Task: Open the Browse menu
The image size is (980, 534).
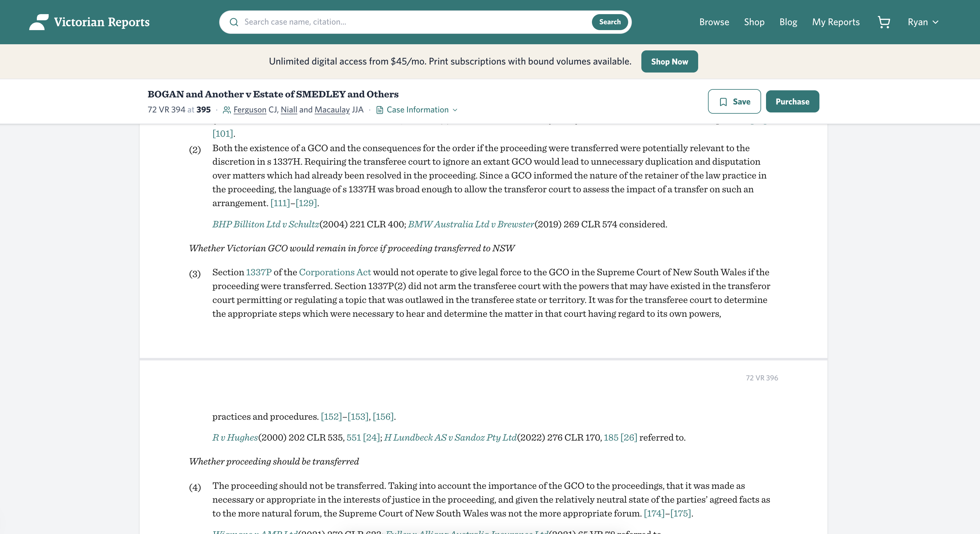Action: (x=714, y=22)
